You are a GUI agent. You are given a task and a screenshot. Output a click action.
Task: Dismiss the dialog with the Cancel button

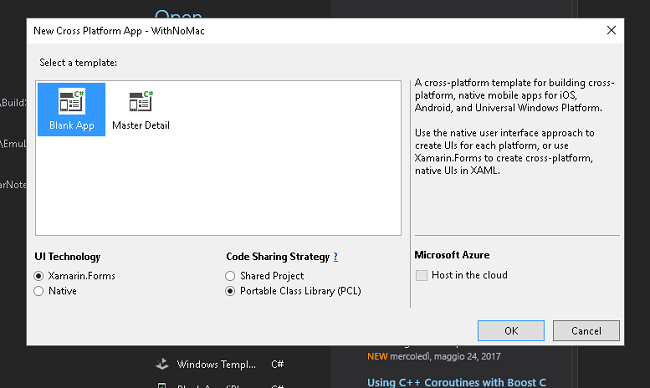pyautogui.click(x=586, y=331)
